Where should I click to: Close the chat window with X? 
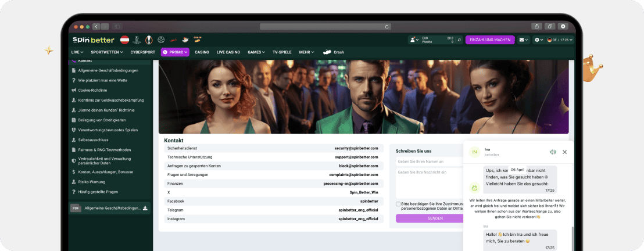564,152
